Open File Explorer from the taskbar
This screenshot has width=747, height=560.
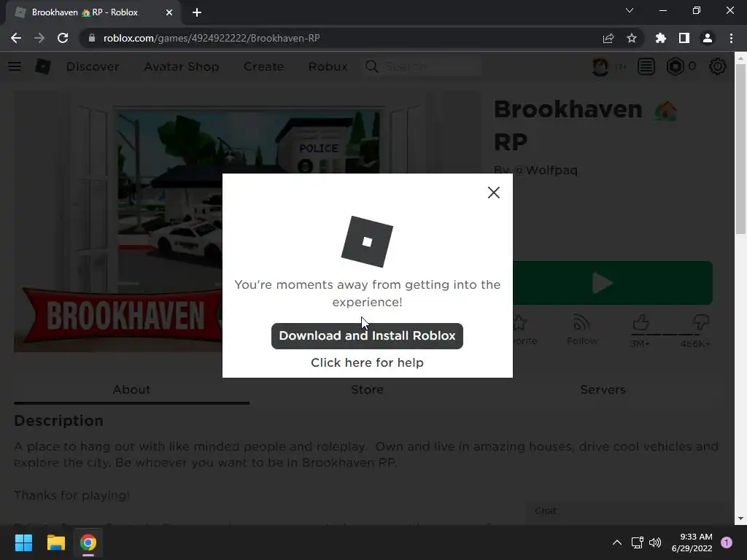click(x=55, y=542)
